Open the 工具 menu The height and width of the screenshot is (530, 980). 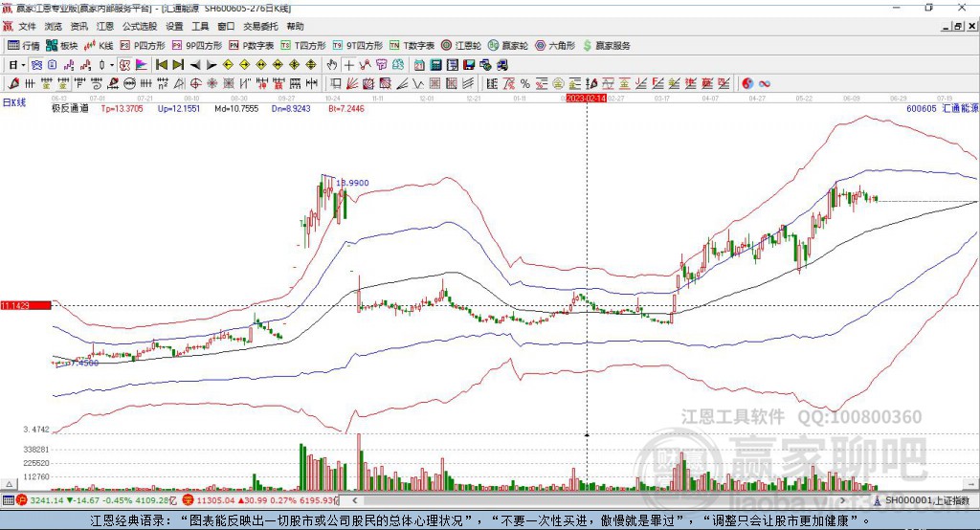coord(200,26)
